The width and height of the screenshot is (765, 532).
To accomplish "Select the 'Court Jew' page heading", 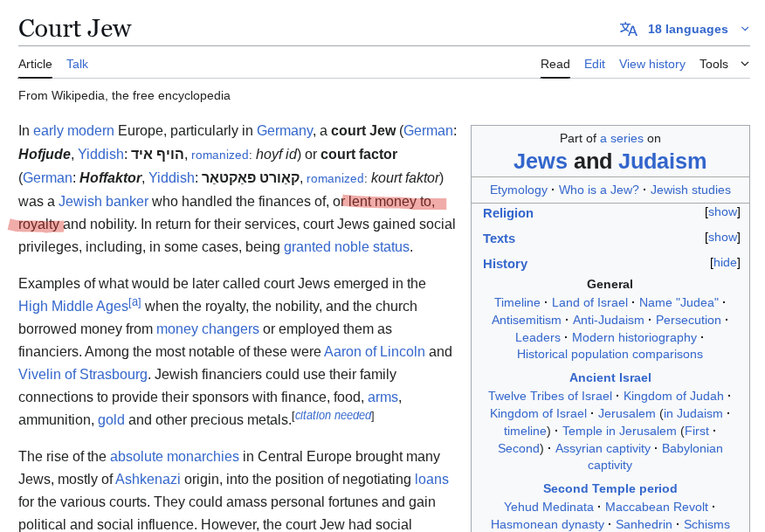I will tap(74, 28).
